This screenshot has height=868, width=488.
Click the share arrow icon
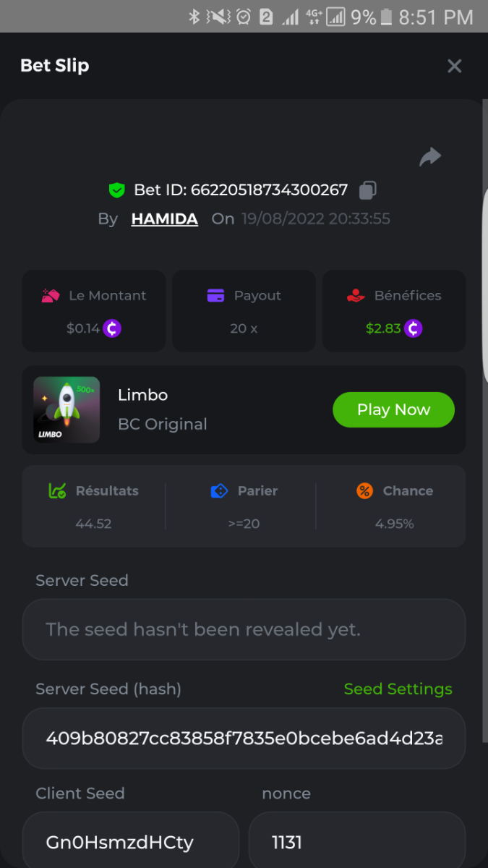point(430,157)
